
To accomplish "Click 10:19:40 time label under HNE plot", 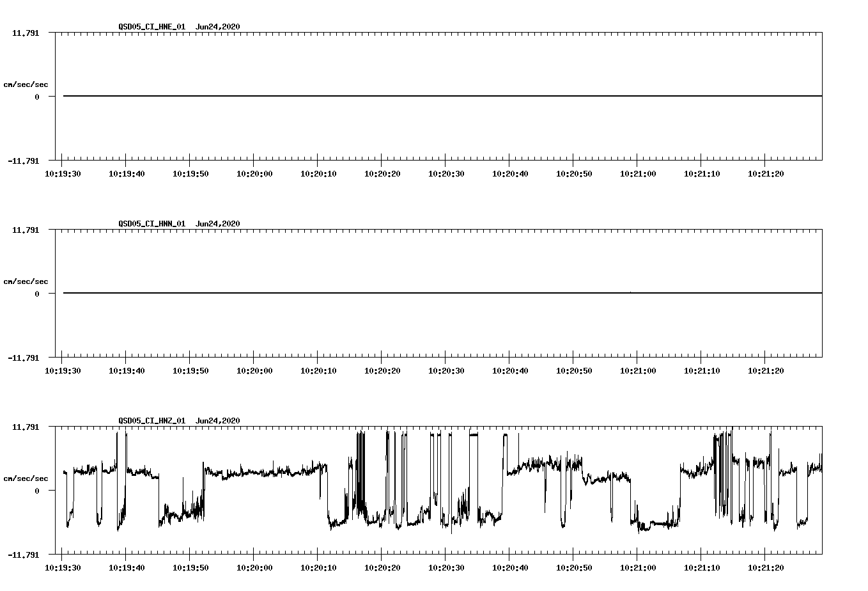I will 127,173.
